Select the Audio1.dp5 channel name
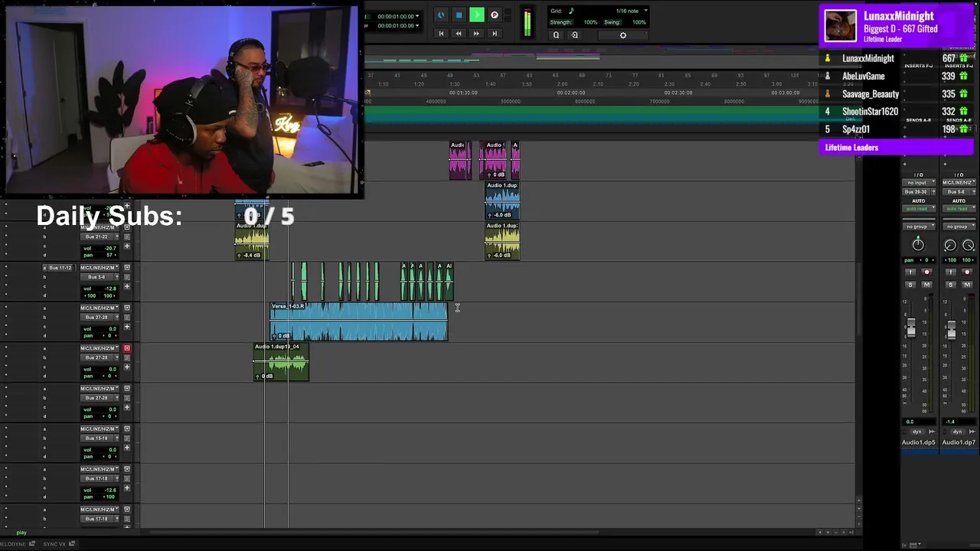 [x=918, y=442]
